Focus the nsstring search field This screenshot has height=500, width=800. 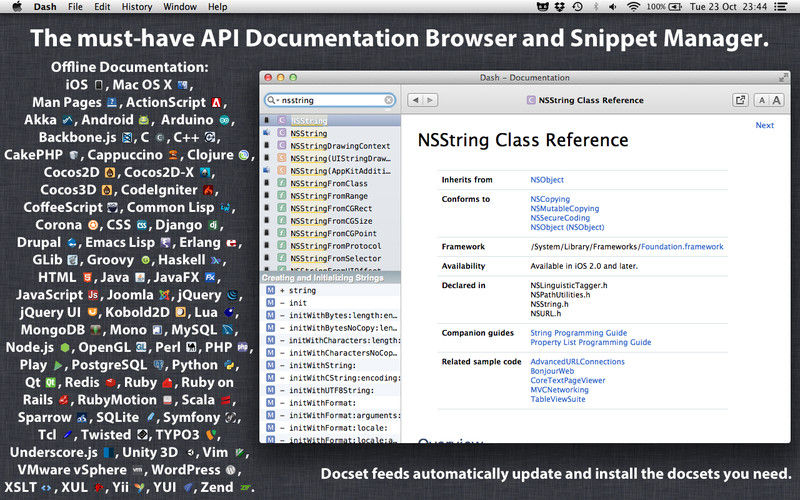point(330,100)
